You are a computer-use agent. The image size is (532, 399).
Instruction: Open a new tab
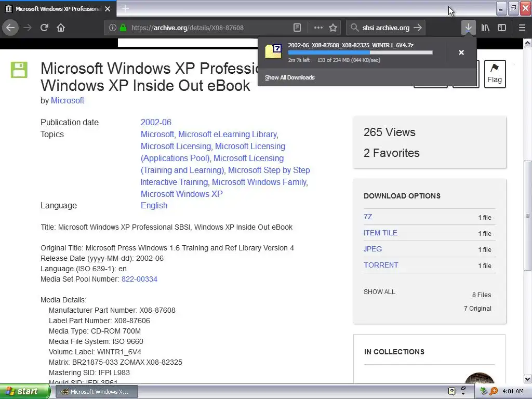125,8
